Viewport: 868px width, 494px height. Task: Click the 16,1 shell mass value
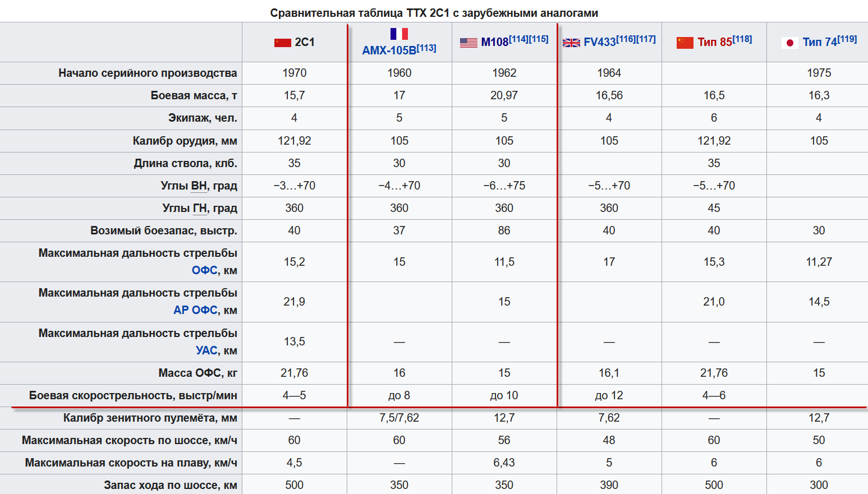pos(609,373)
